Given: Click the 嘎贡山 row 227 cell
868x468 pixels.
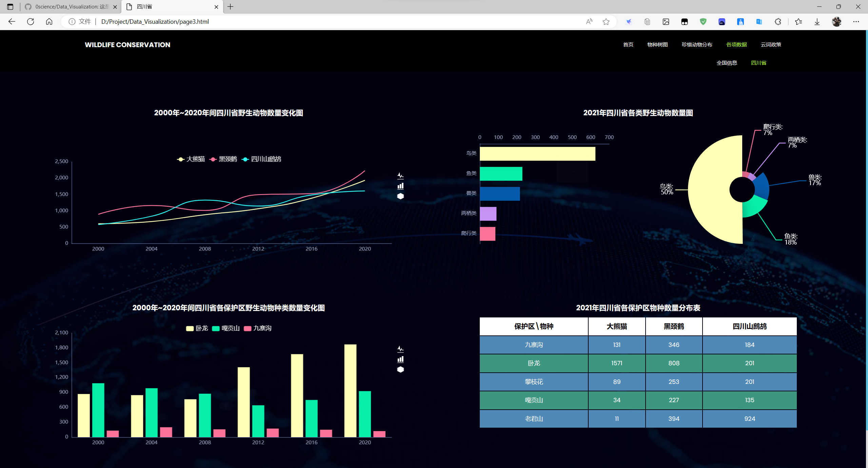Looking at the screenshot, I should [674, 400].
